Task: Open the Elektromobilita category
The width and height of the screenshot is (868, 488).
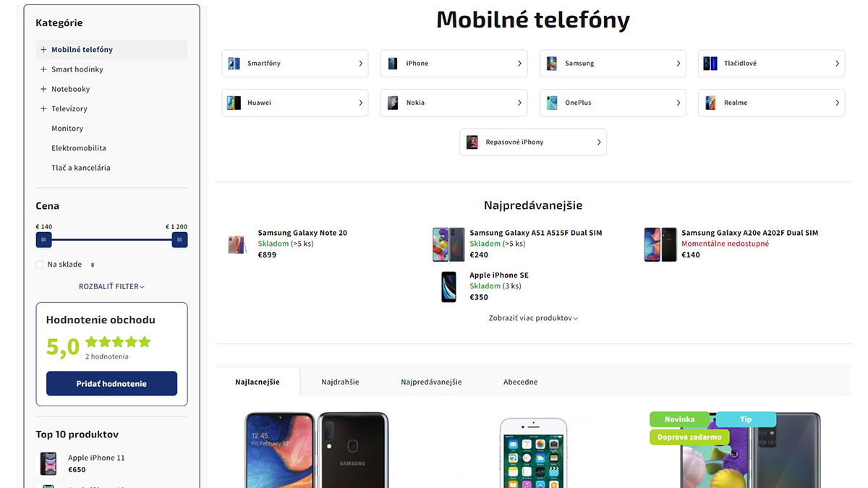Action: (79, 148)
